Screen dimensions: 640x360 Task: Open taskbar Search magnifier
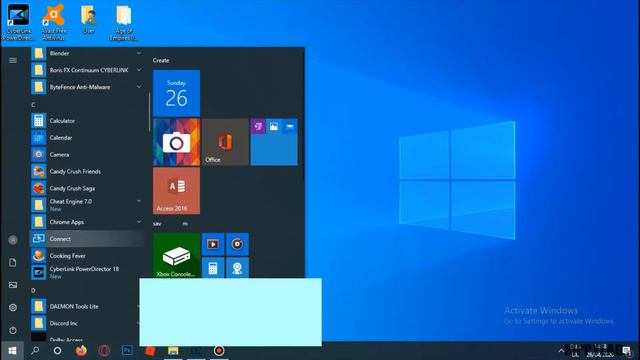pos(35,351)
